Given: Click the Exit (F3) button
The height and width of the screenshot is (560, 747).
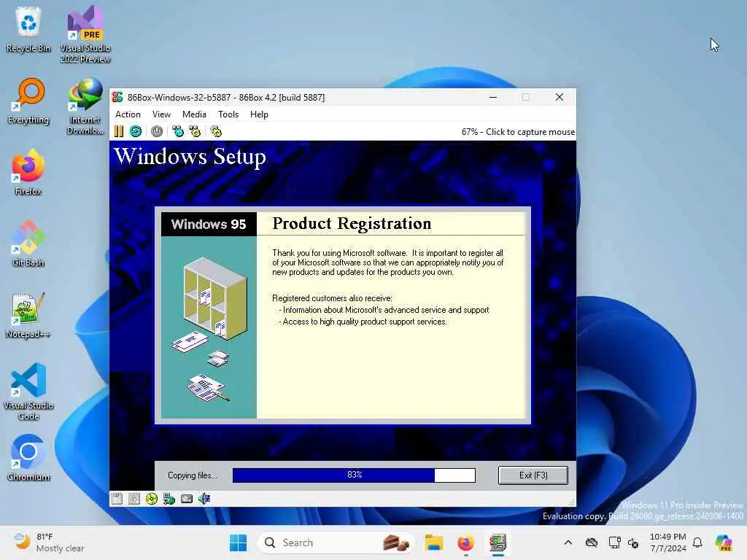Looking at the screenshot, I should tap(533, 475).
